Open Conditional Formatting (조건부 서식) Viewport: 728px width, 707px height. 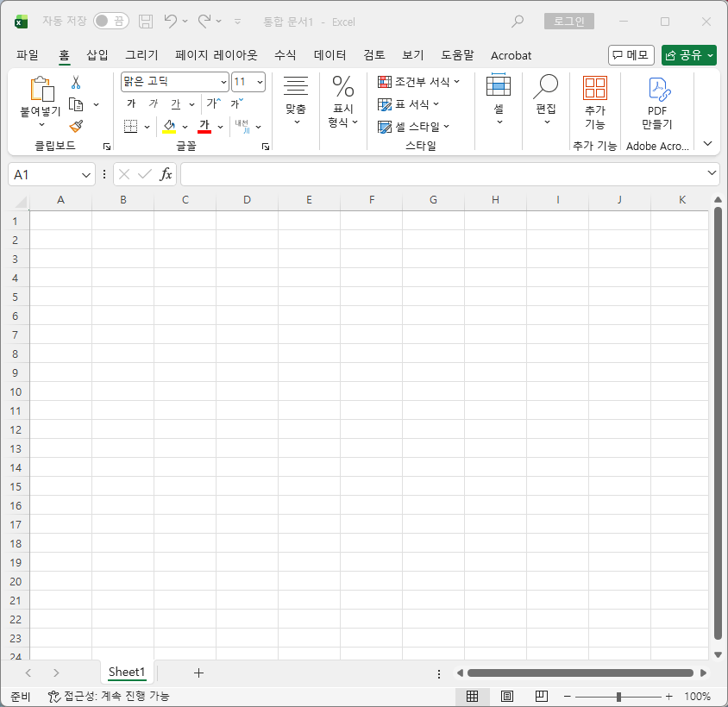pos(418,82)
